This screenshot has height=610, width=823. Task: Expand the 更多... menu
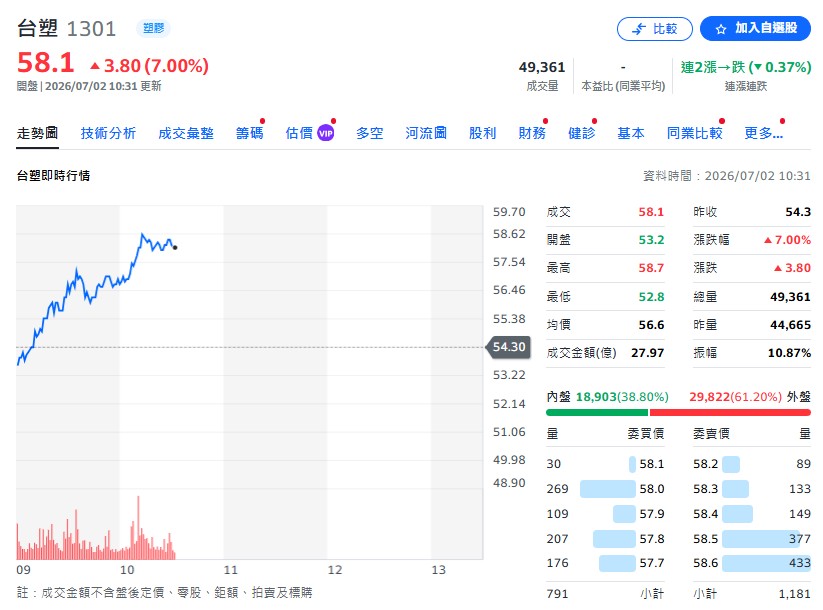point(763,133)
